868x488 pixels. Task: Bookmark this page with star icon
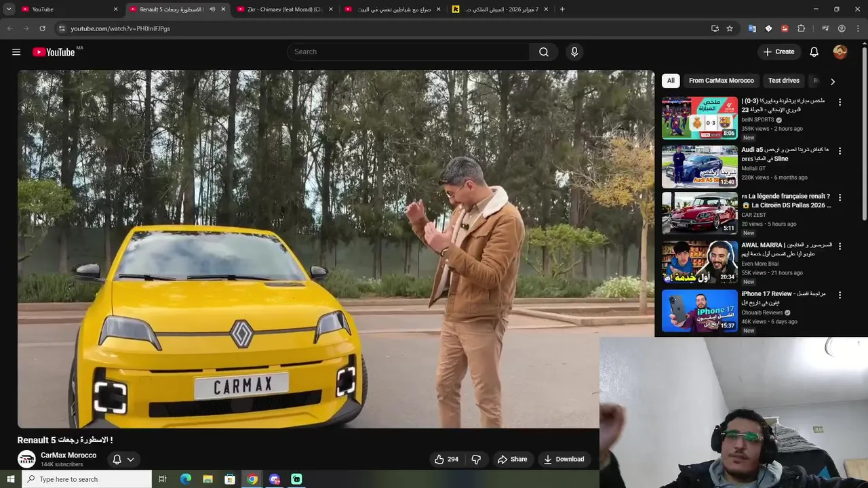[x=730, y=28]
